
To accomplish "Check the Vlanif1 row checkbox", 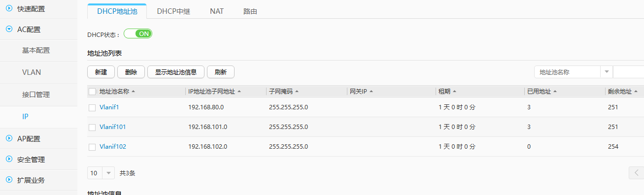I will [x=92, y=107].
